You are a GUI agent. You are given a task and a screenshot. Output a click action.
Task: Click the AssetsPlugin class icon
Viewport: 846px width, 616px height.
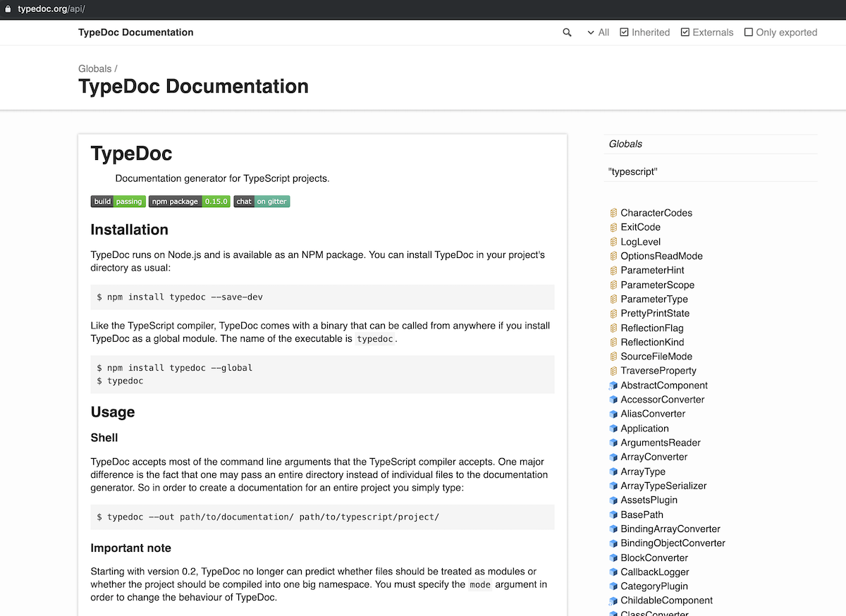(x=613, y=500)
